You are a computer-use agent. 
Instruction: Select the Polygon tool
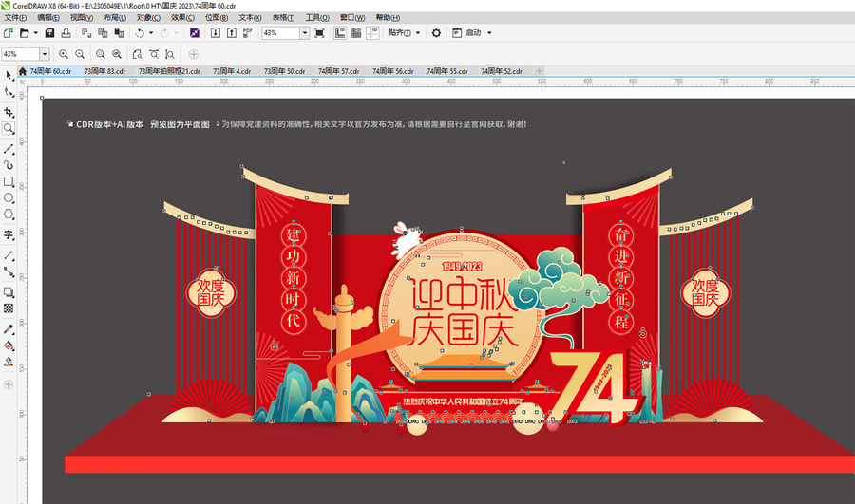pyautogui.click(x=9, y=215)
